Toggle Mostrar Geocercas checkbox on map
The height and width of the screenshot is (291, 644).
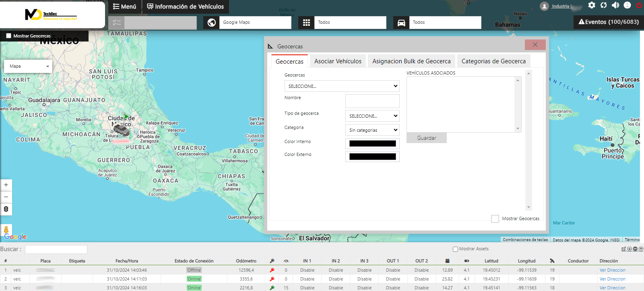8,36
